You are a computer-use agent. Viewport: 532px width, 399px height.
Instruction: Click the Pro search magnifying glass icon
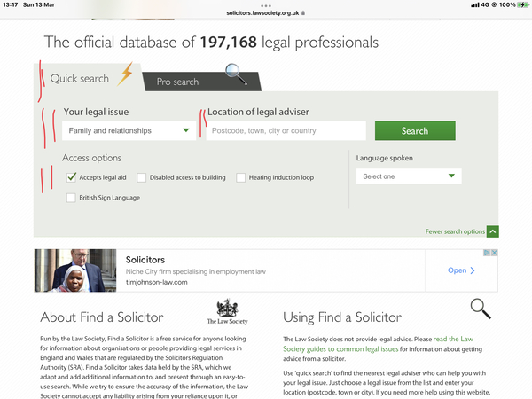(x=236, y=74)
